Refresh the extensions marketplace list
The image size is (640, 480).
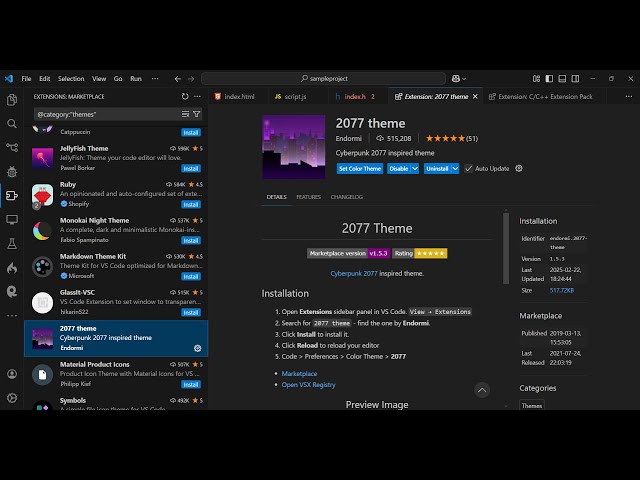pyautogui.click(x=185, y=96)
